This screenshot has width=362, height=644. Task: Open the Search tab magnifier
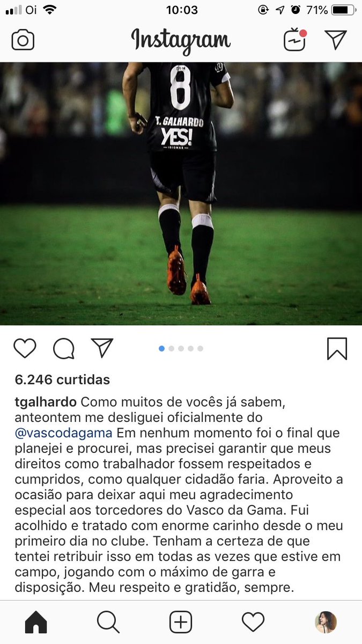click(x=108, y=623)
